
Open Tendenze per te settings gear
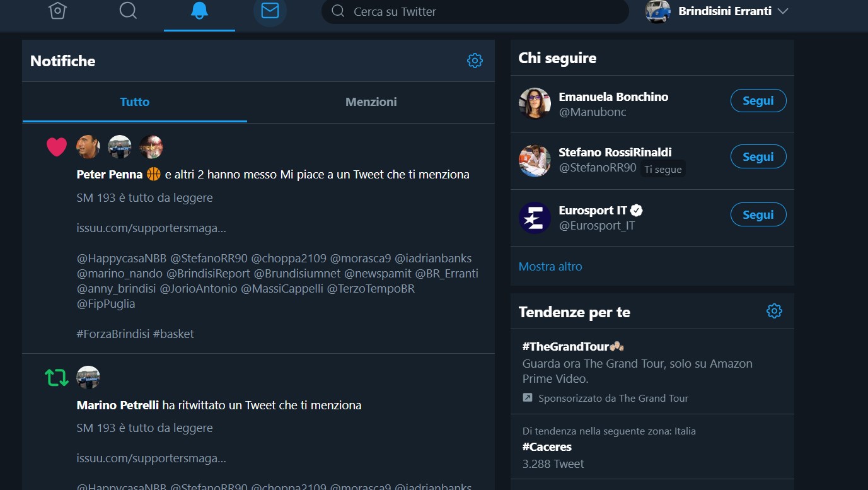tap(774, 311)
